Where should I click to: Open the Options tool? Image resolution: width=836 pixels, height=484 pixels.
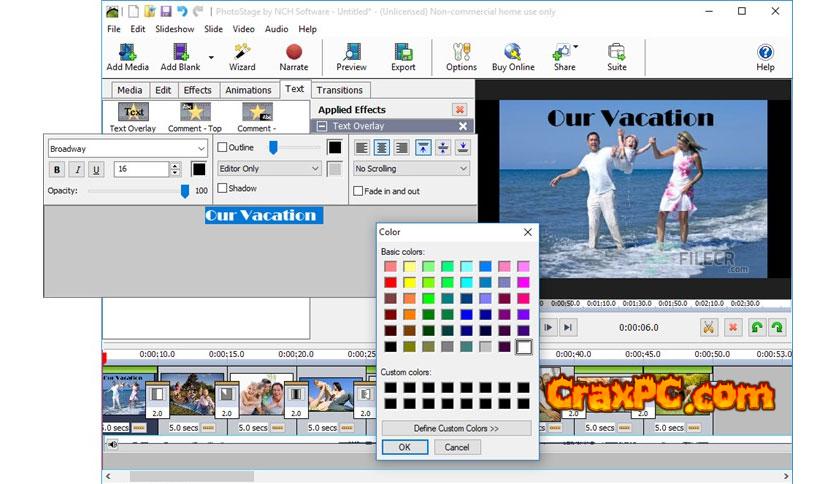click(x=461, y=52)
